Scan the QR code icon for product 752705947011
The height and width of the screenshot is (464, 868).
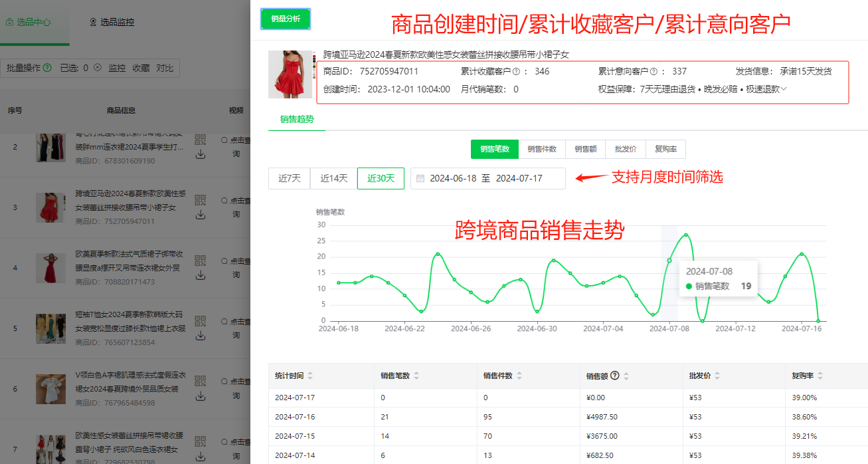tap(200, 201)
